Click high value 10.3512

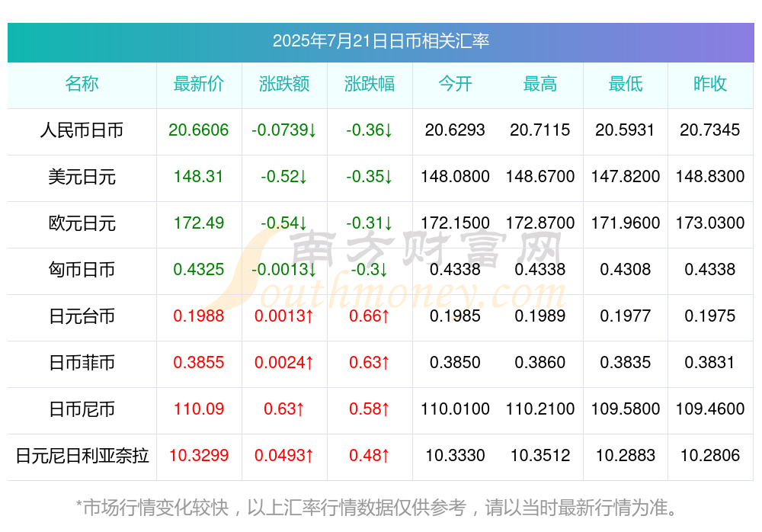540,456
